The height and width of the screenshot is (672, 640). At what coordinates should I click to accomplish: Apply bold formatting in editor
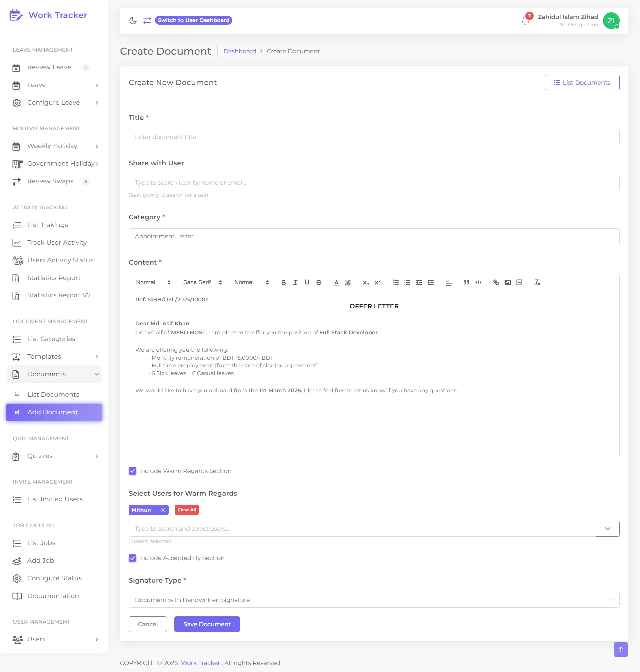283,282
